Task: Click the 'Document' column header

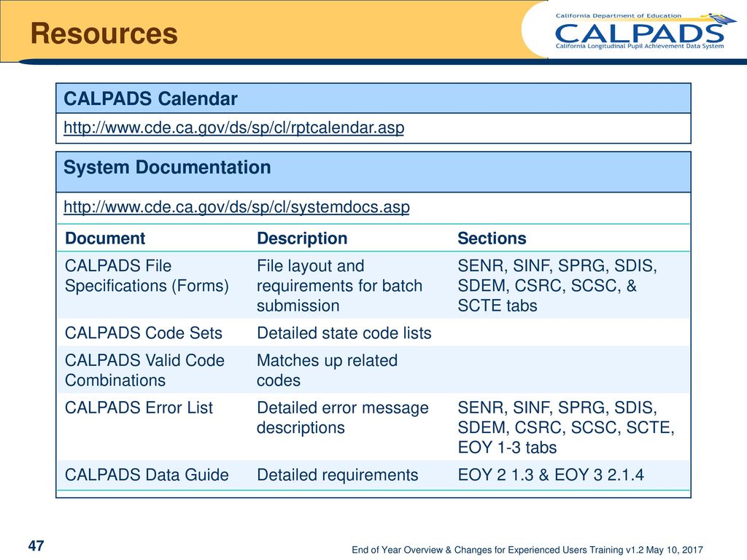Action: point(105,238)
